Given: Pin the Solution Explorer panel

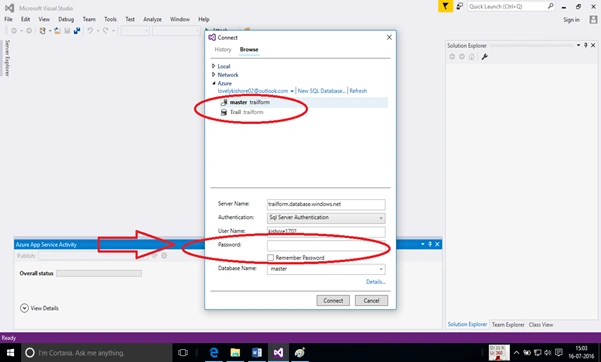Looking at the screenshot, I should (586, 45).
